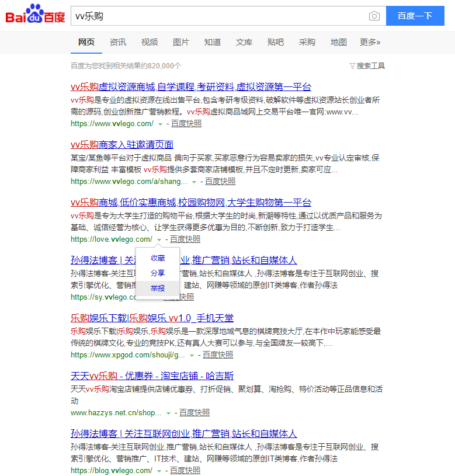Open 百度快照 for blog.vvlego.com result
455x476 pixels.
(185, 471)
